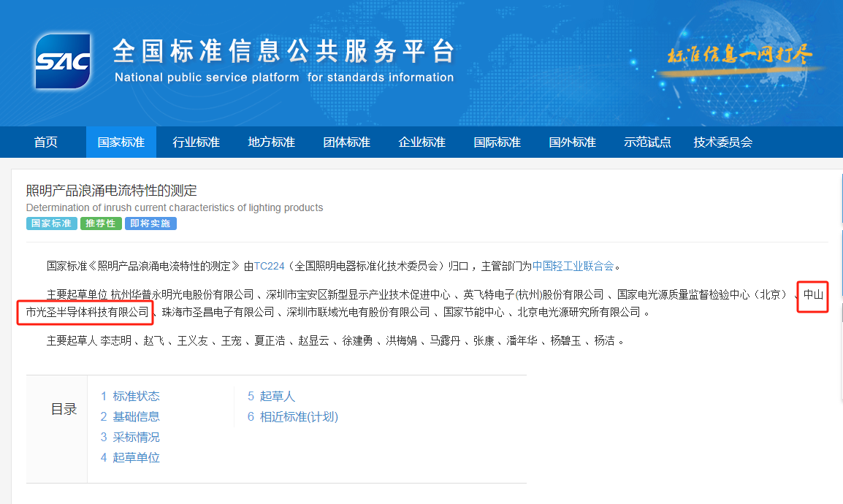Open the 行业标准 nav tab
The image size is (843, 504).
197,142
